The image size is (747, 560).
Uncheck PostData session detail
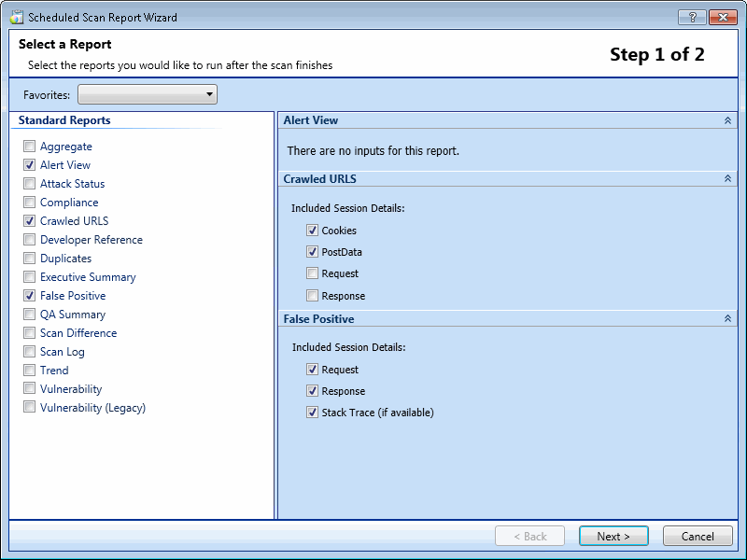pyautogui.click(x=312, y=252)
